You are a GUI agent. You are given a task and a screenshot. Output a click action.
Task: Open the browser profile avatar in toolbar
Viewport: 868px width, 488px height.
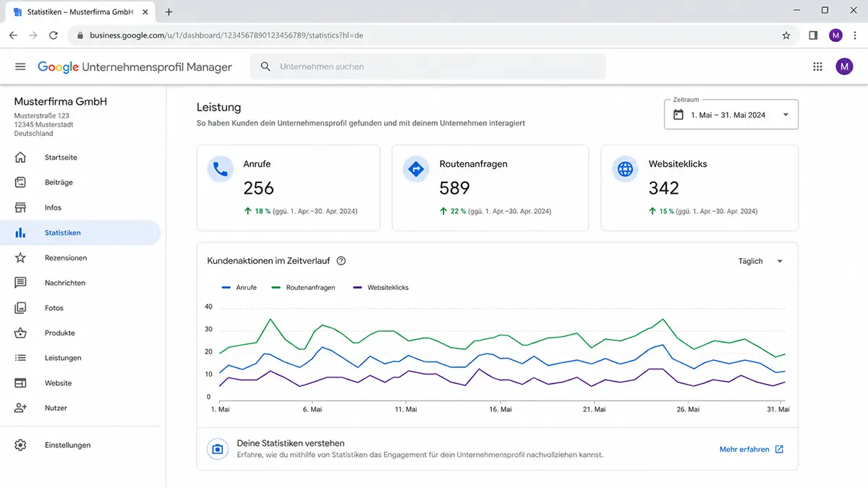point(835,35)
